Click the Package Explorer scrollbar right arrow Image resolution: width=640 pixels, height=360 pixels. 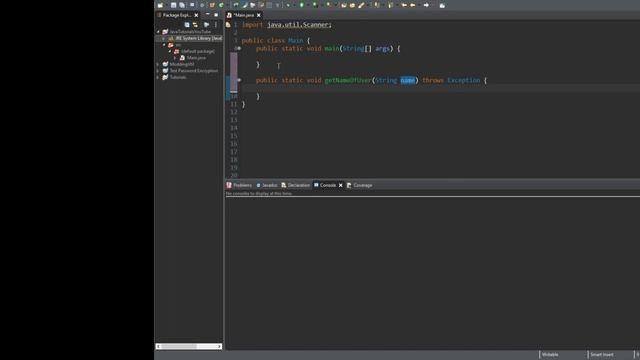(x=220, y=347)
